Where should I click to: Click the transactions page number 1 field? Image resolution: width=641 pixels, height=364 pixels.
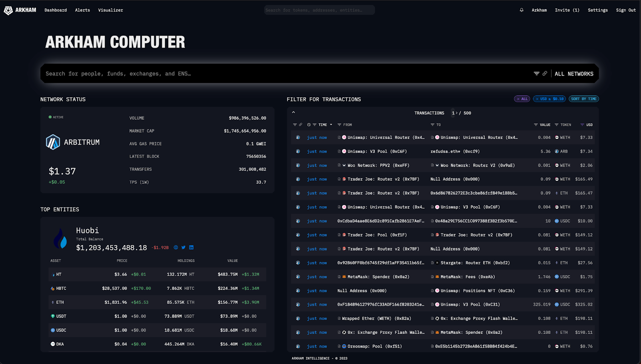point(453,113)
